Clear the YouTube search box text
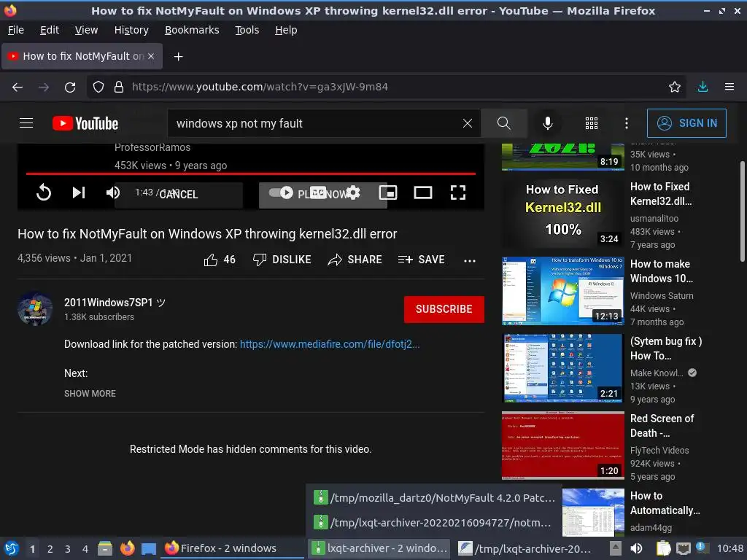Viewport: 747px width, 560px height. [468, 123]
